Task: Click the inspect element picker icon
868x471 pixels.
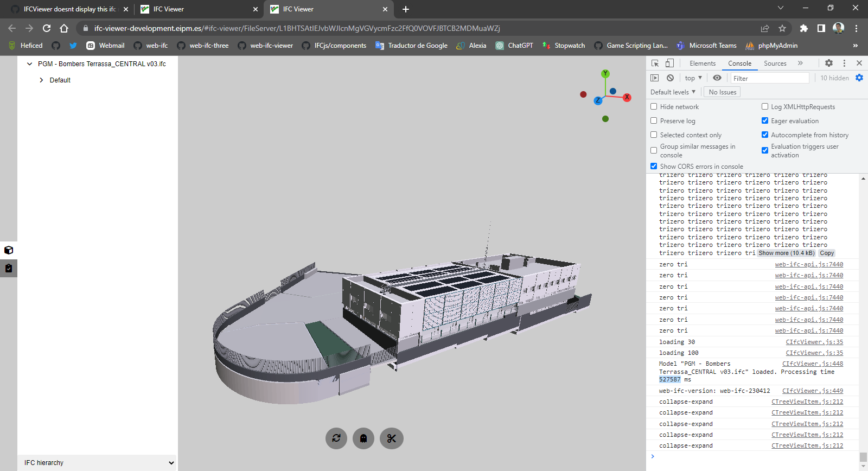Action: tap(655, 63)
